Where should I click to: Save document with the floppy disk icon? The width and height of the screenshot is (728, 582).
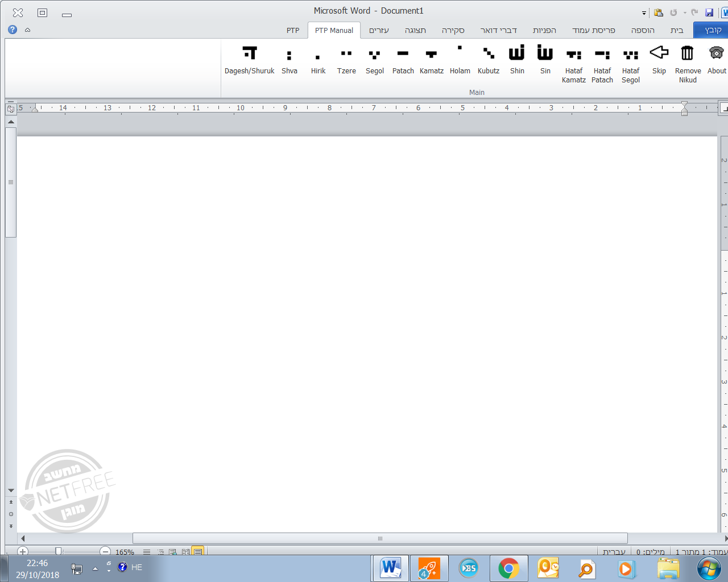click(x=709, y=13)
